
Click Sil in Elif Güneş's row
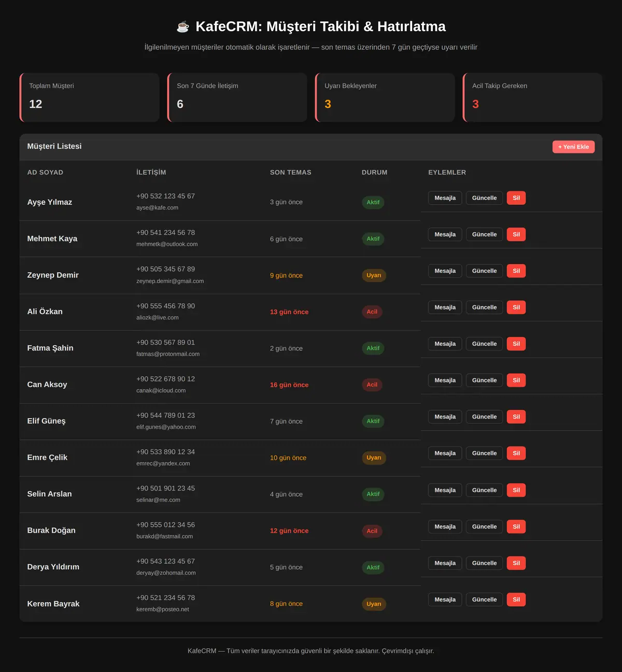516,417
